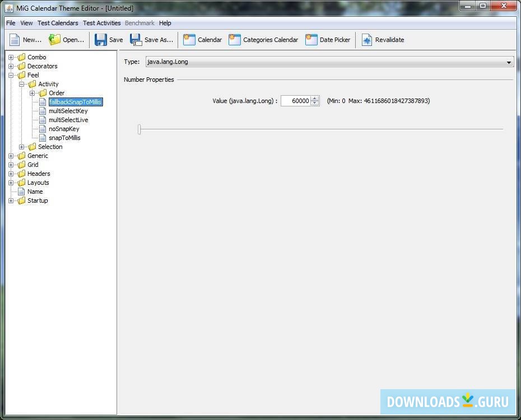This screenshot has width=521, height=420.
Task: Open the Test Calendars menu
Action: (x=58, y=23)
